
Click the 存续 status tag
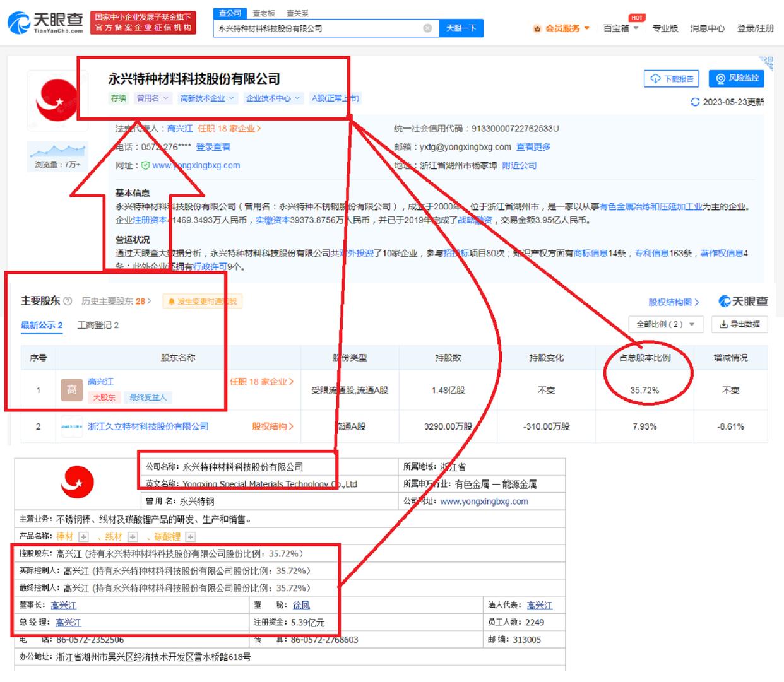pyautogui.click(x=119, y=98)
